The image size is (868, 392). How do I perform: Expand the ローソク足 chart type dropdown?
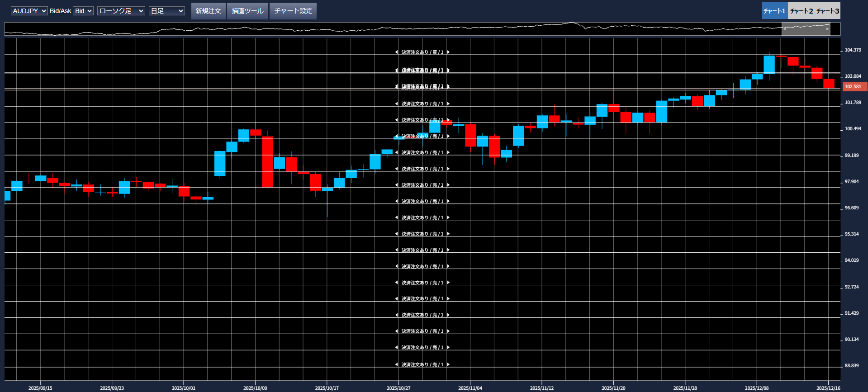coord(121,11)
